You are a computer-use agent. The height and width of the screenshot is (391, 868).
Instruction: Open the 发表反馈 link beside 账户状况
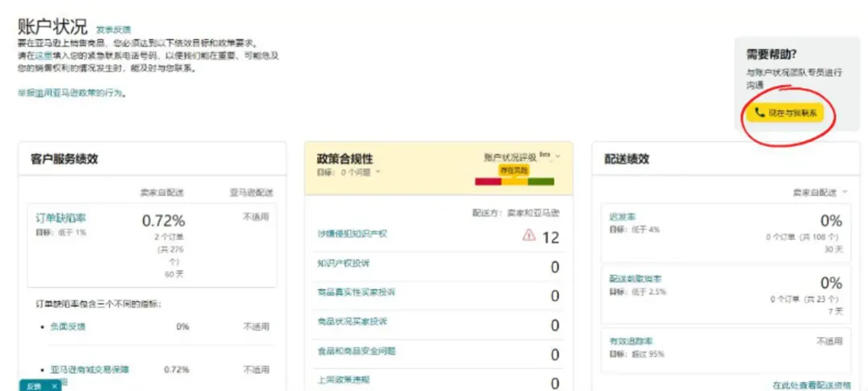113,30
